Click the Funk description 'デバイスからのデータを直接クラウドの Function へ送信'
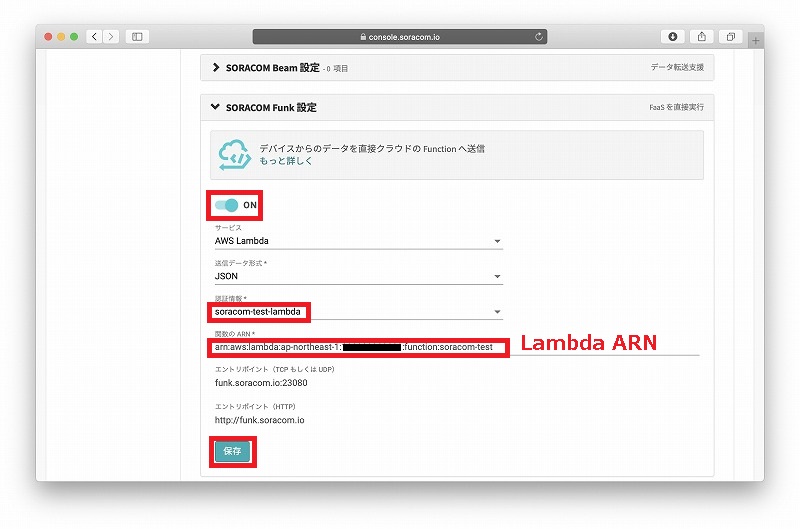The image size is (800, 529). click(372, 148)
